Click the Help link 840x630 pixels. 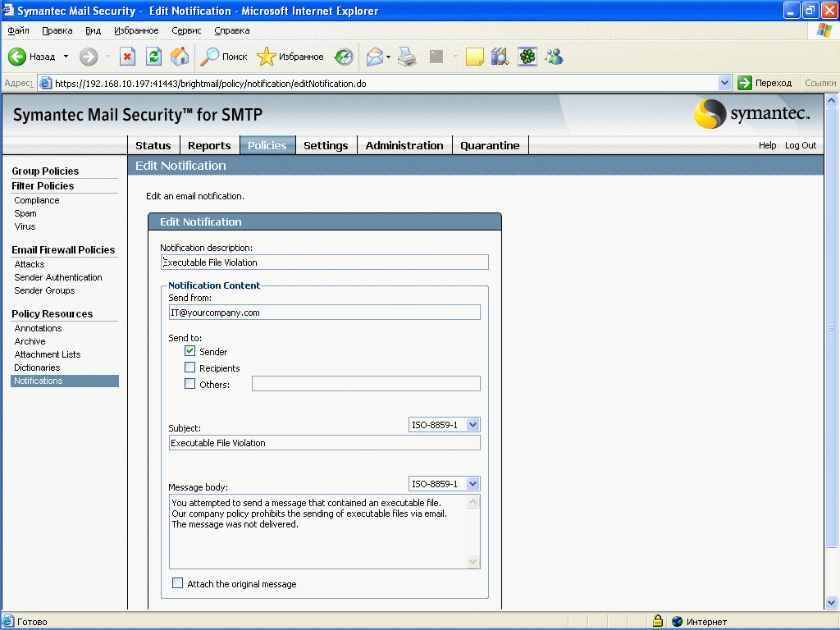[x=767, y=145]
